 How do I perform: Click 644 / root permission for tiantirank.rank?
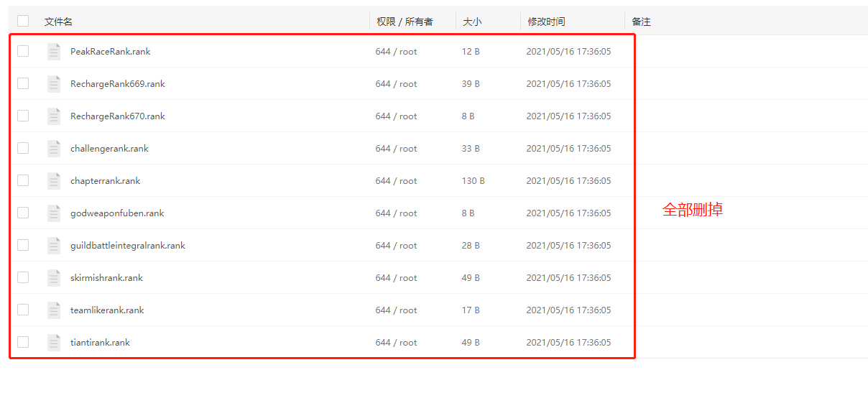(x=396, y=343)
